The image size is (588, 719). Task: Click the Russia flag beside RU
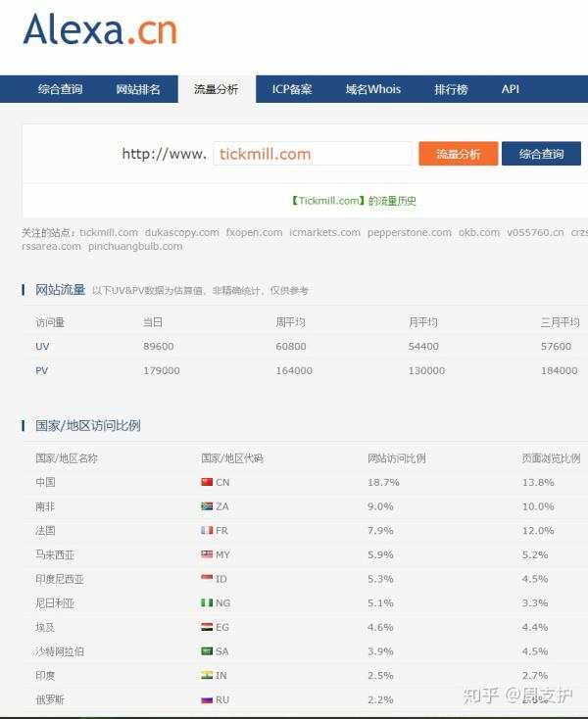(207, 699)
